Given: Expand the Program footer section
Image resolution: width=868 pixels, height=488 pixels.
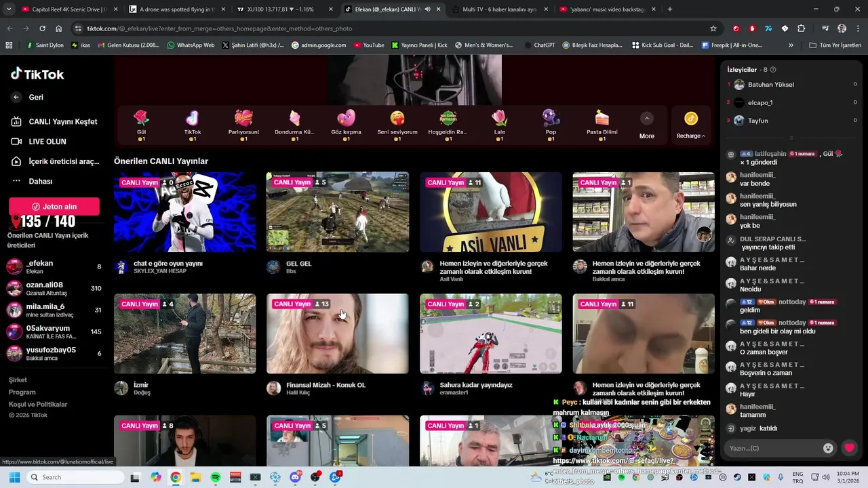Looking at the screenshot, I should click(x=22, y=392).
